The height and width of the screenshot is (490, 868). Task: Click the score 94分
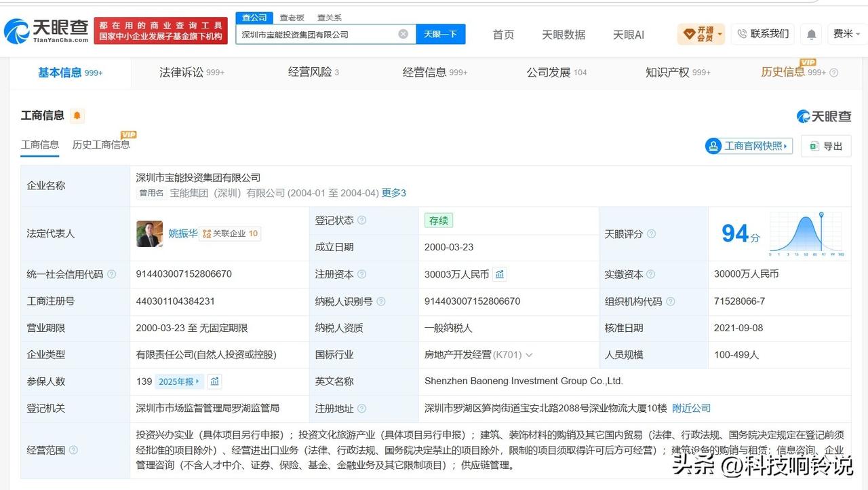(x=741, y=234)
